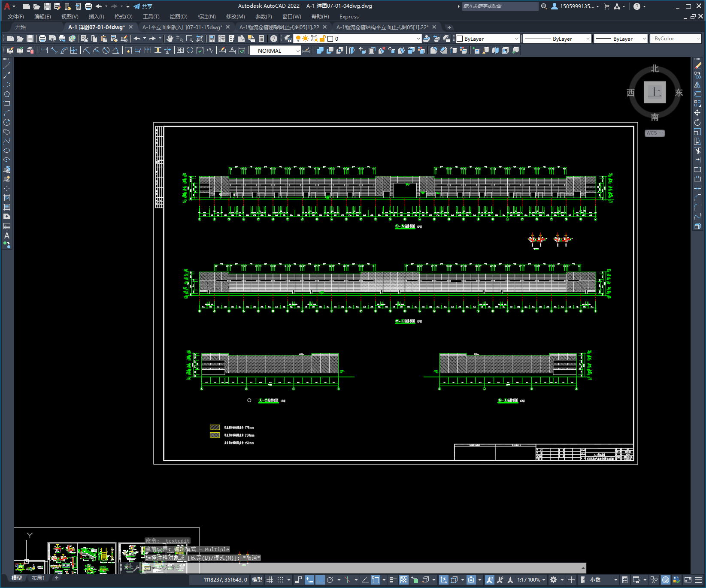Open the Autodesk App Store cart

point(607,6)
